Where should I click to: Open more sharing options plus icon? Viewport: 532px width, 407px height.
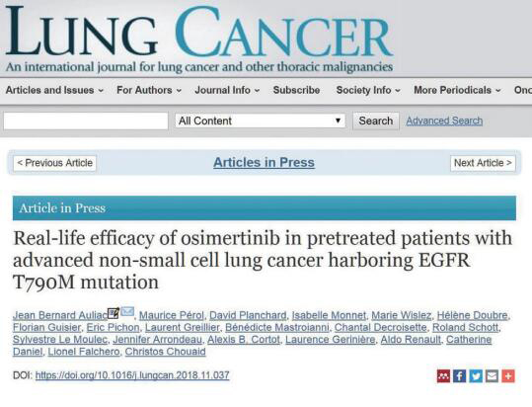coord(508,375)
